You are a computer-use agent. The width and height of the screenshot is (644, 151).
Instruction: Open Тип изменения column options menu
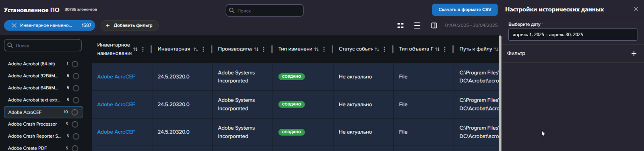pos(324,49)
